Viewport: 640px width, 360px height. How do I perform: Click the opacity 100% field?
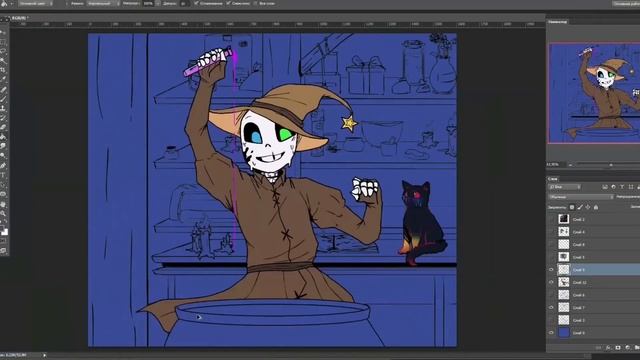coord(148,3)
